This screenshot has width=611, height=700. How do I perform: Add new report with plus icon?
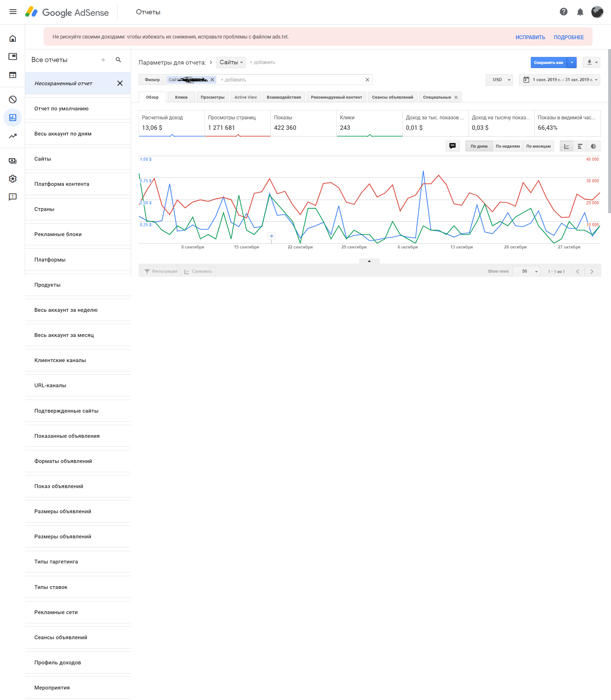103,60
